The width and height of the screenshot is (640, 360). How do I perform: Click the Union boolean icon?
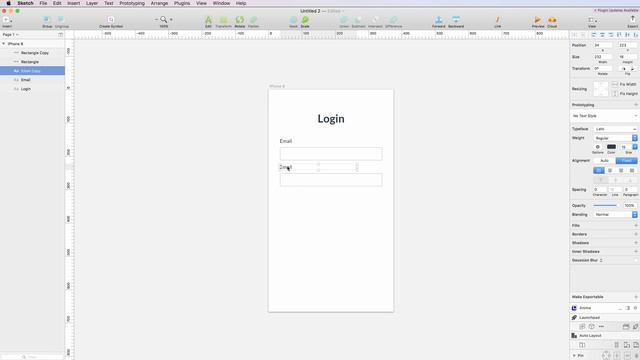pos(344,20)
